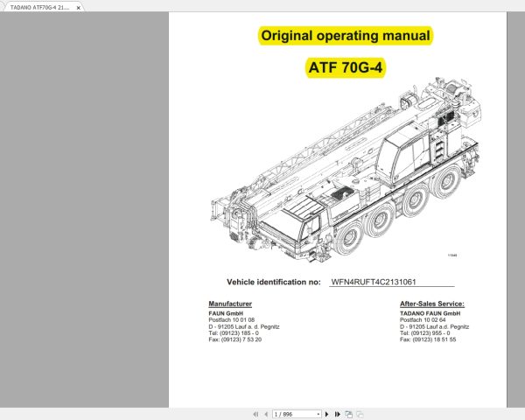Click the 'Manufacturer' heading
The image size is (525, 420).
(230, 304)
